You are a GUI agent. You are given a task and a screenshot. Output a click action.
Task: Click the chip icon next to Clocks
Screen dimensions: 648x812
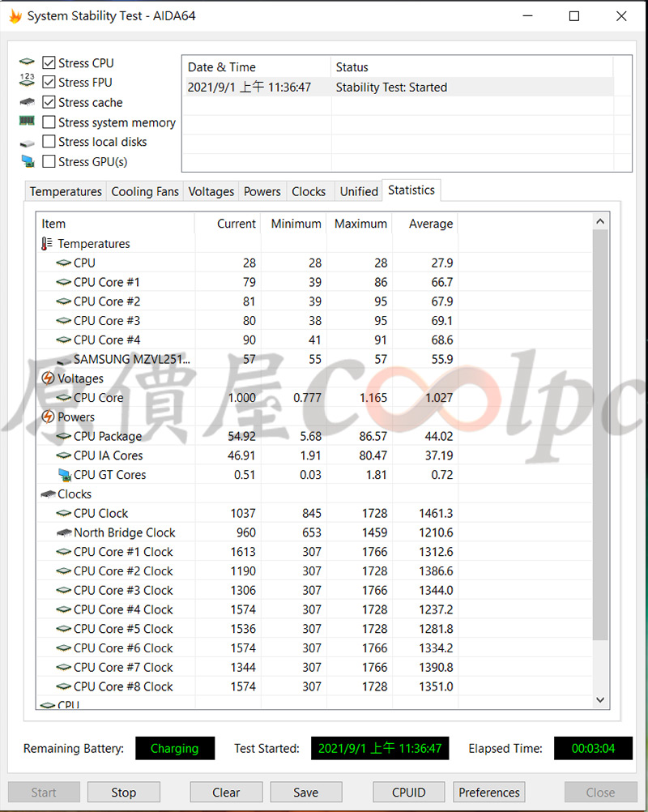[48, 494]
